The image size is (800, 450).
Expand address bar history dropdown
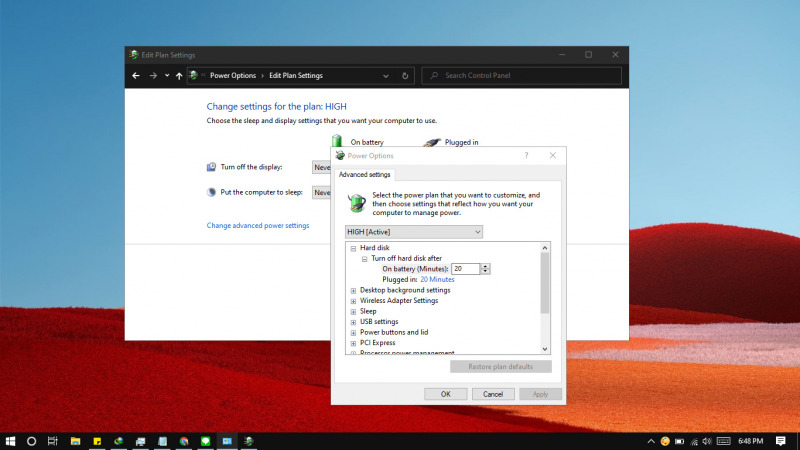click(x=386, y=76)
